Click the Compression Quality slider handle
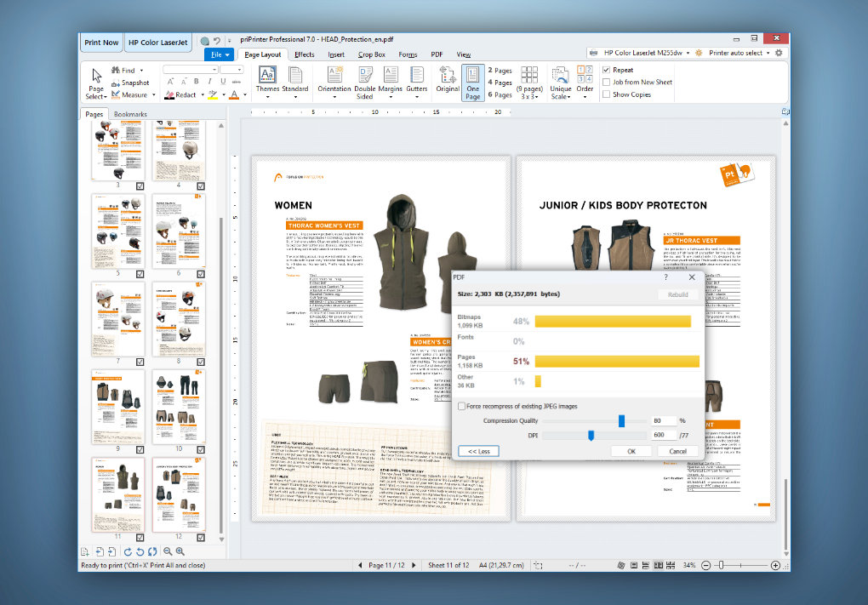 [x=622, y=421]
